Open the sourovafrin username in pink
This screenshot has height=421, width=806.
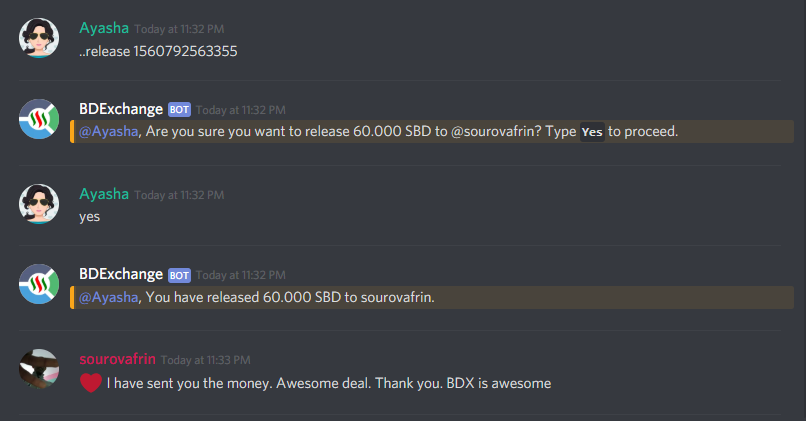[x=117, y=359]
